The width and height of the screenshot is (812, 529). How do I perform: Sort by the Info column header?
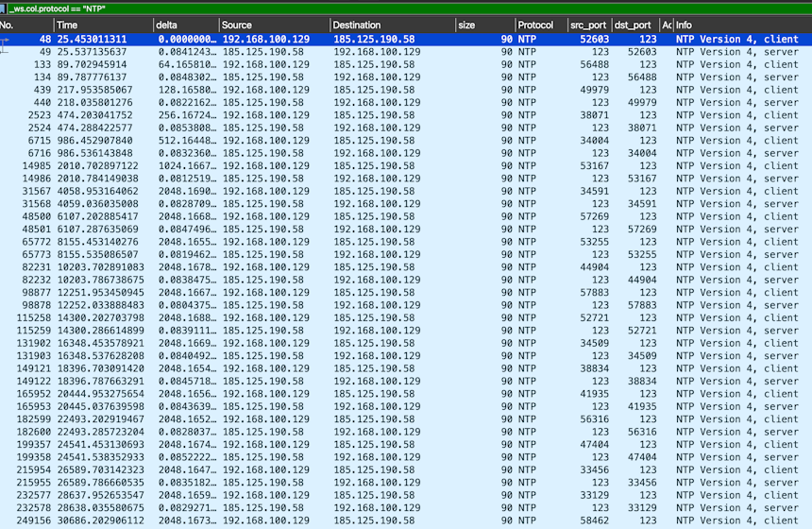(x=743, y=25)
